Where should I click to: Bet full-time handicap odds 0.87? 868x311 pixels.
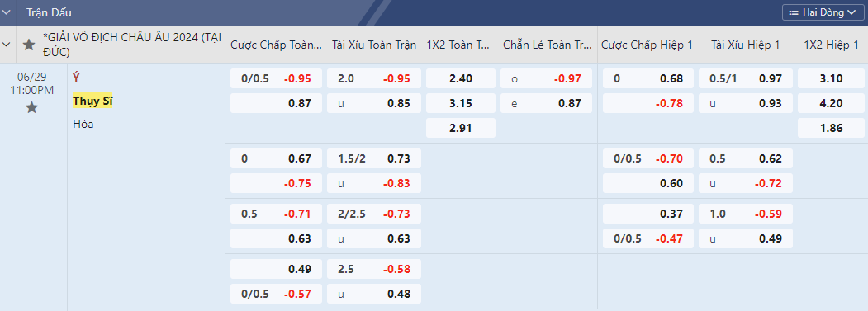tap(276, 103)
